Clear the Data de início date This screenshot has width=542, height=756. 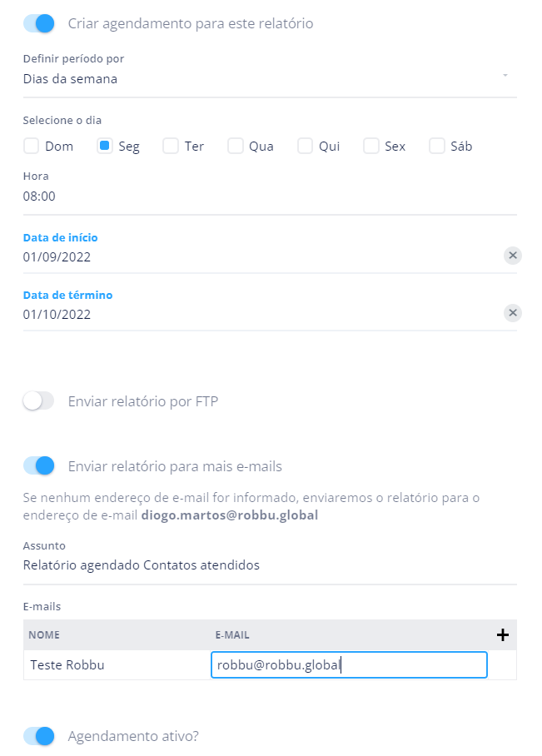(513, 256)
